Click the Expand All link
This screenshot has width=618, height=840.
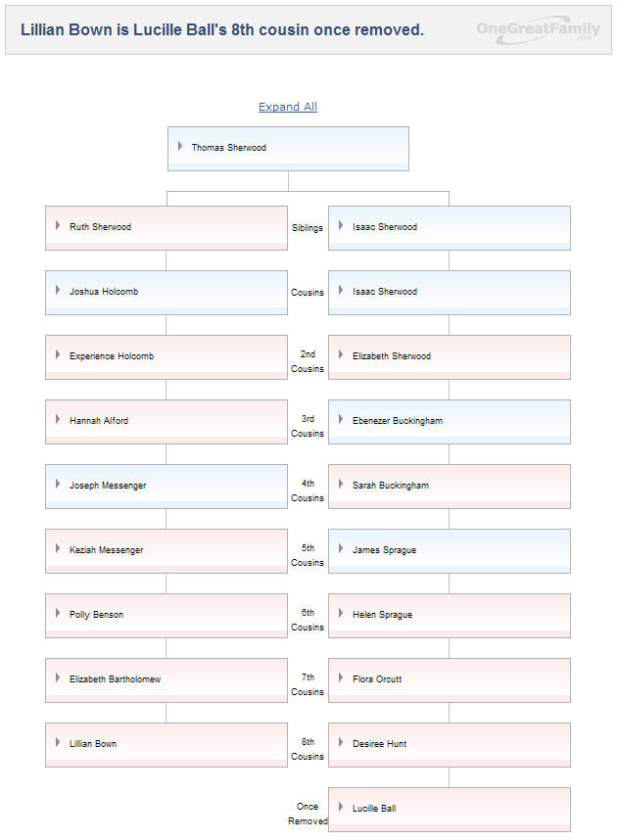[287, 107]
